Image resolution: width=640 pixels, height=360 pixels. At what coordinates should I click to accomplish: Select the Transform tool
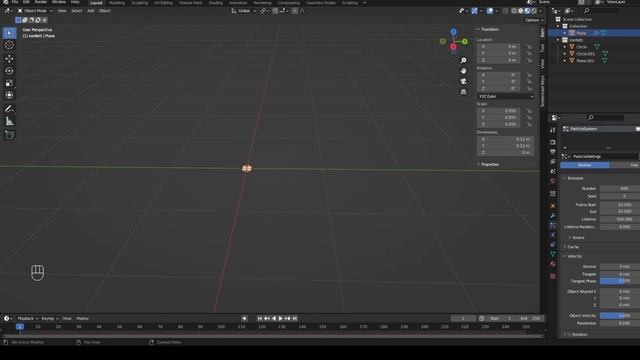point(9,95)
